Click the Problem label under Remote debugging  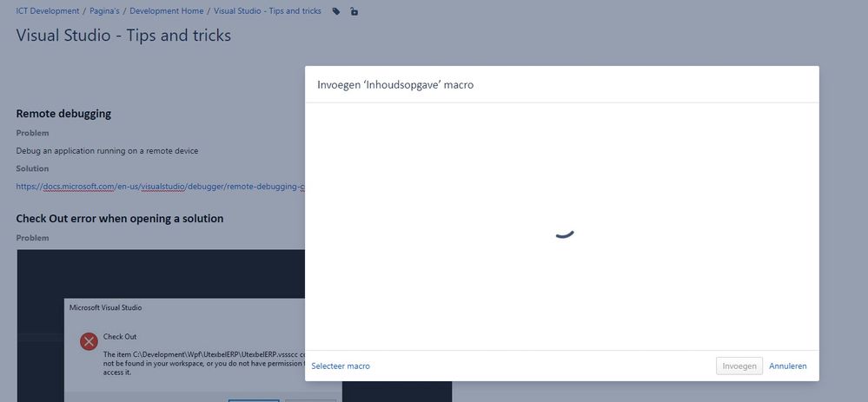[32, 133]
